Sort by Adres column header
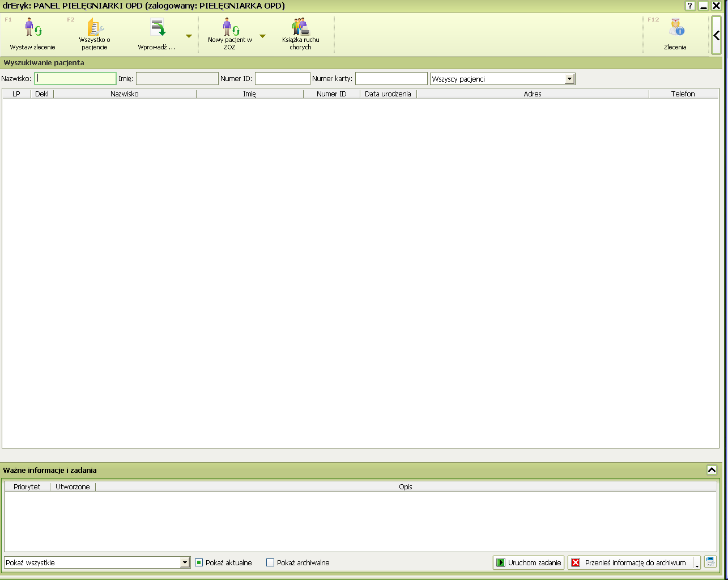This screenshot has width=728, height=580. 533,94
